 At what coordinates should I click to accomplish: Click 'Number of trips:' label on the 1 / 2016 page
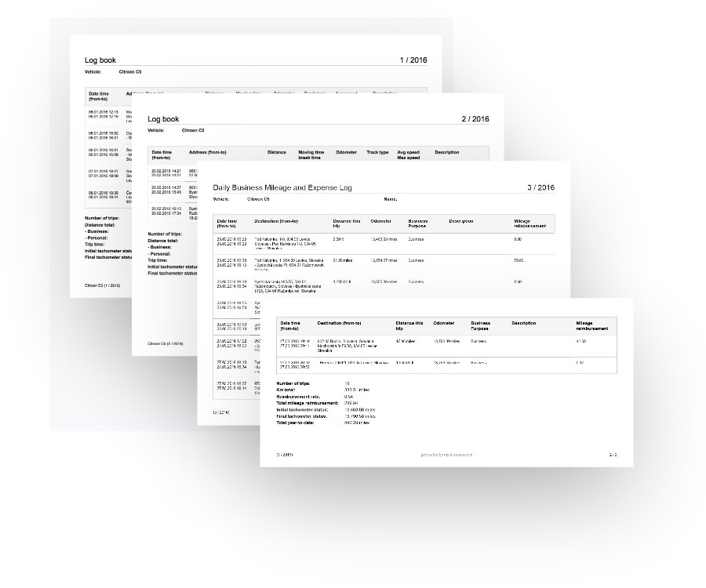click(x=102, y=218)
